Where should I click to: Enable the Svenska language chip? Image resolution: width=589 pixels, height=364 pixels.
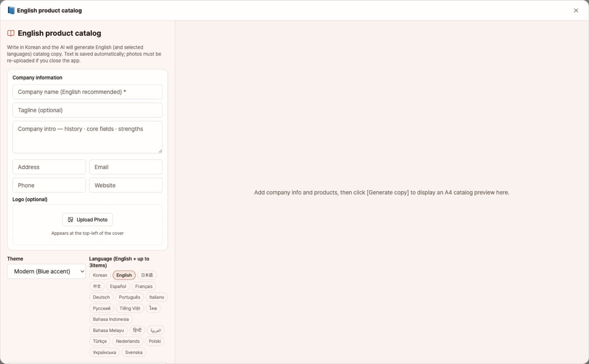point(134,353)
